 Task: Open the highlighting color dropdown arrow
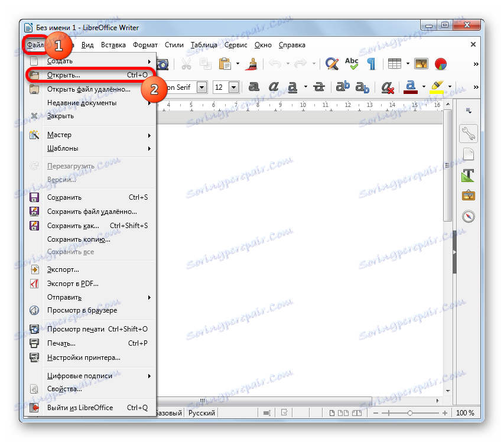coord(450,87)
